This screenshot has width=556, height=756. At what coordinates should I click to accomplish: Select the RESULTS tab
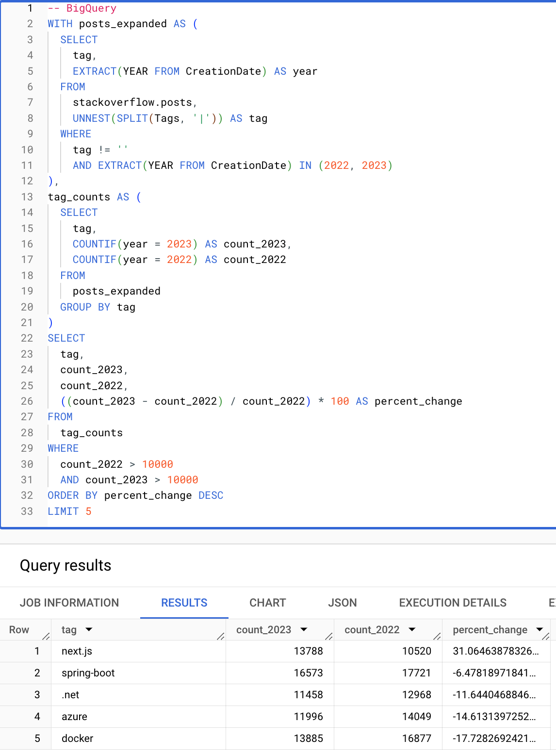(x=184, y=603)
